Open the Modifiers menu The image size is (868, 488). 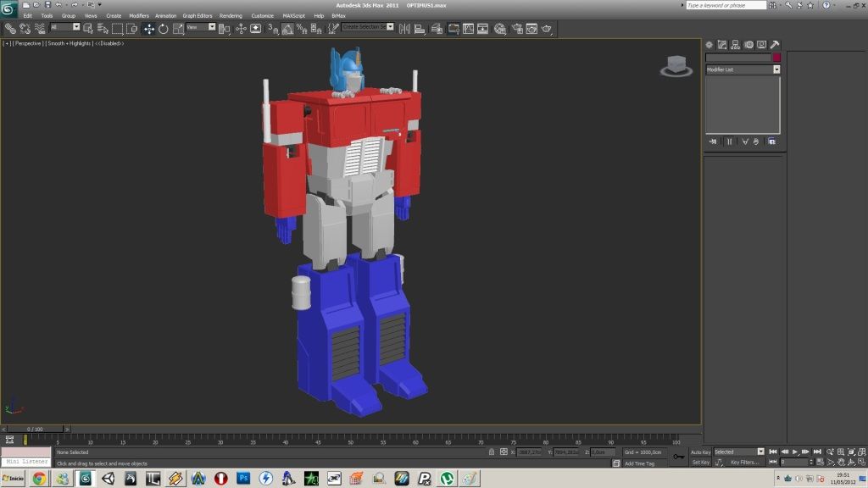coord(139,16)
